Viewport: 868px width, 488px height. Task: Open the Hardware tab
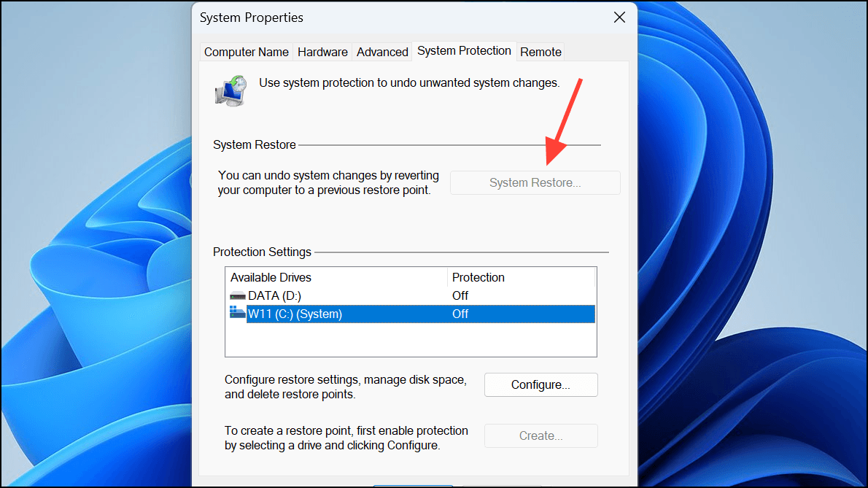(322, 52)
